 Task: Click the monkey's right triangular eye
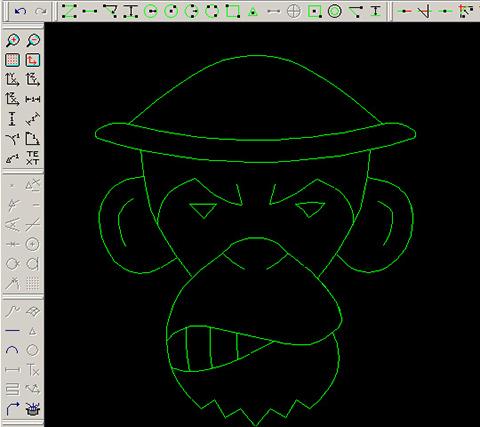click(310, 209)
